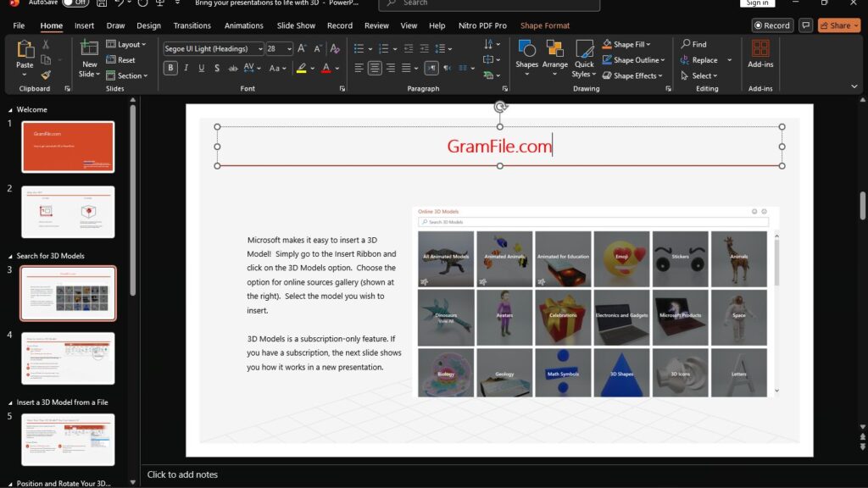868x488 pixels.
Task: Toggle italic formatting
Action: [x=185, y=68]
